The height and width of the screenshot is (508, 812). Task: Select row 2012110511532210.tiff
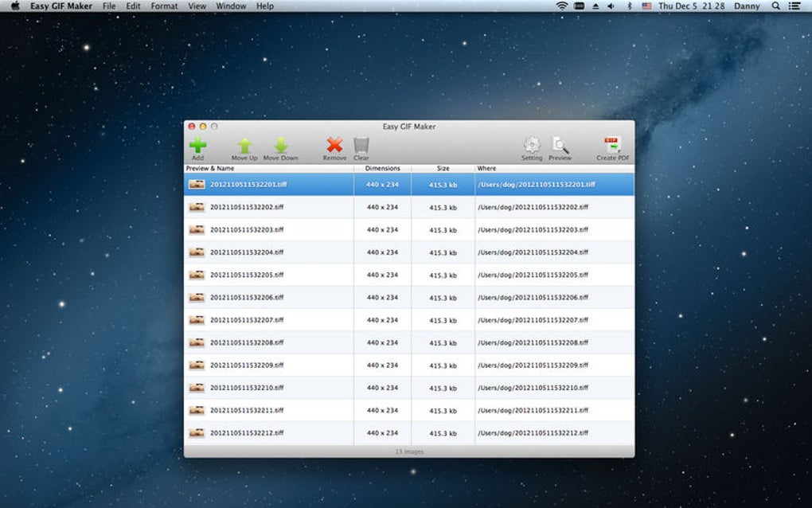tap(409, 388)
